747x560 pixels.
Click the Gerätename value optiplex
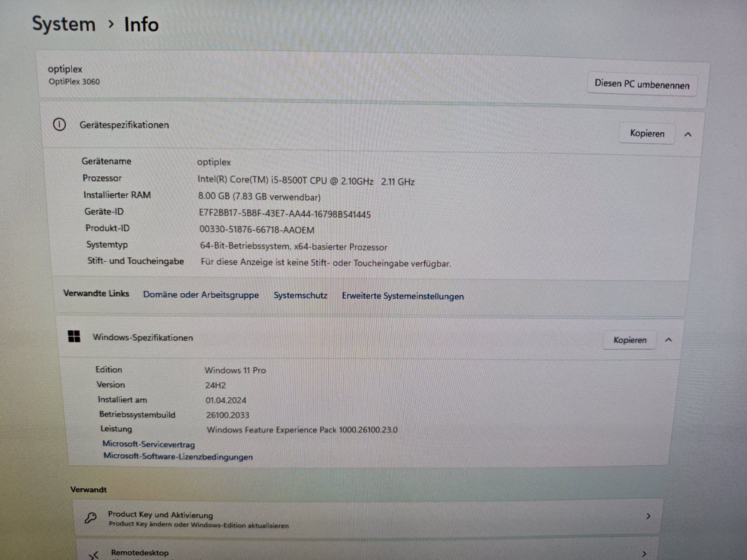tap(214, 162)
